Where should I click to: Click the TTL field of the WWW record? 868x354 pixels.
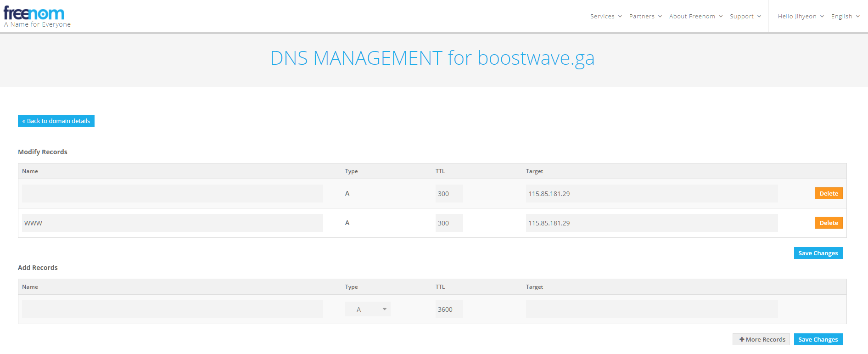click(449, 223)
